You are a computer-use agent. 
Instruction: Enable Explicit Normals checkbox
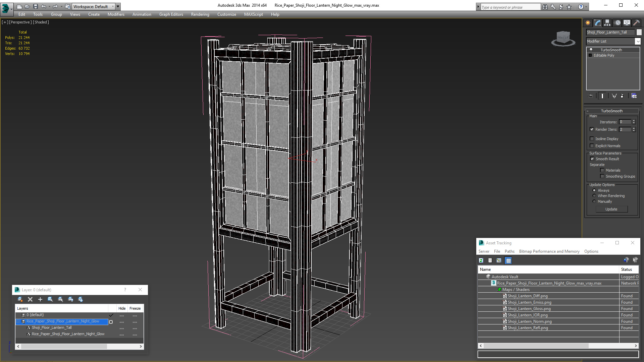pos(592,146)
